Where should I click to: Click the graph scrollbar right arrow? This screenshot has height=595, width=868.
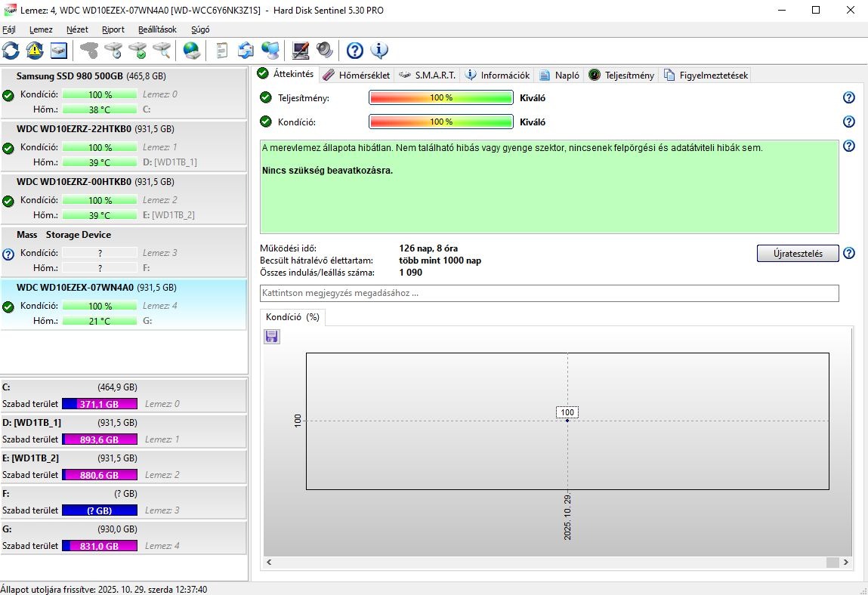click(x=846, y=563)
